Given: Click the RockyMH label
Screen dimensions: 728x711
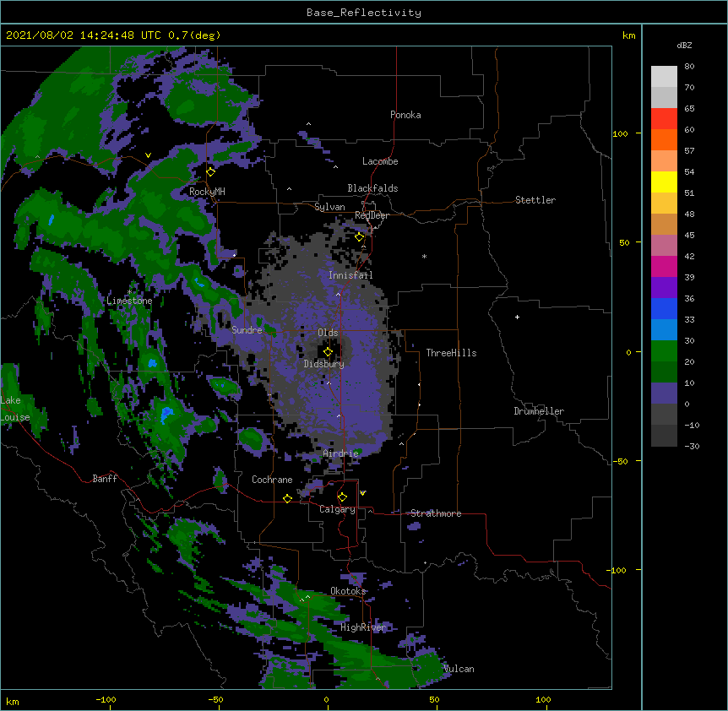Looking at the screenshot, I should pos(207,192).
